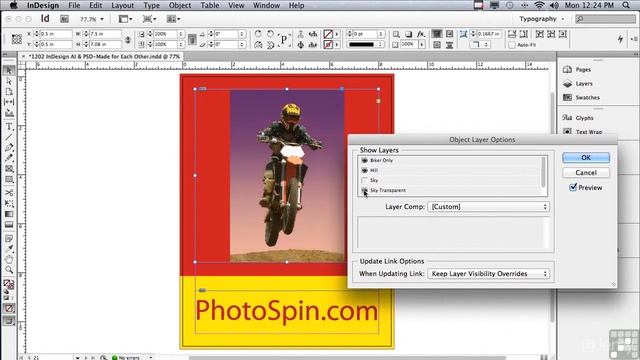Toggle visibility of Hill layer
Screen dimensions: 640x360
364,170
